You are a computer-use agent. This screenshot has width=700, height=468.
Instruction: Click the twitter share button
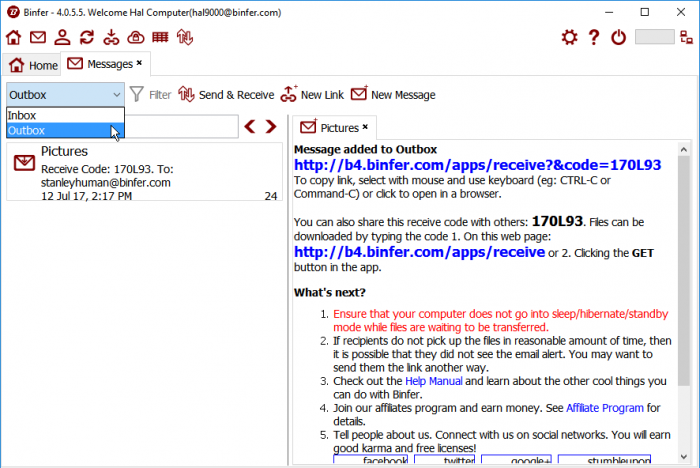[x=445, y=460]
